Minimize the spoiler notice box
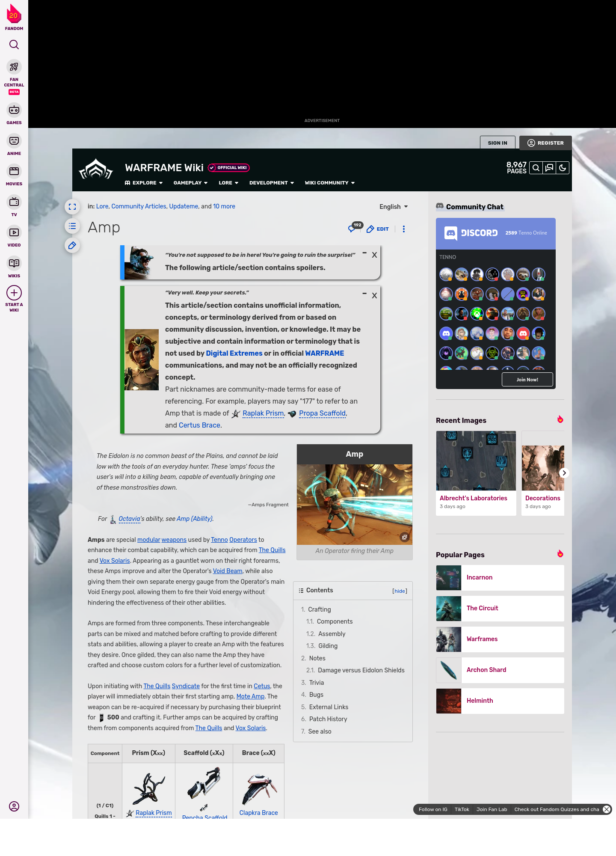 [364, 253]
